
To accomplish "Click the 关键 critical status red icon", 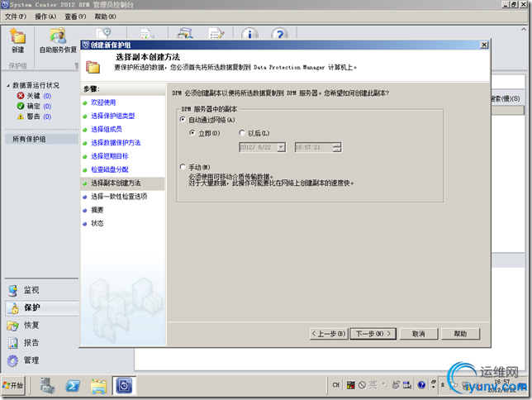I will (21, 96).
